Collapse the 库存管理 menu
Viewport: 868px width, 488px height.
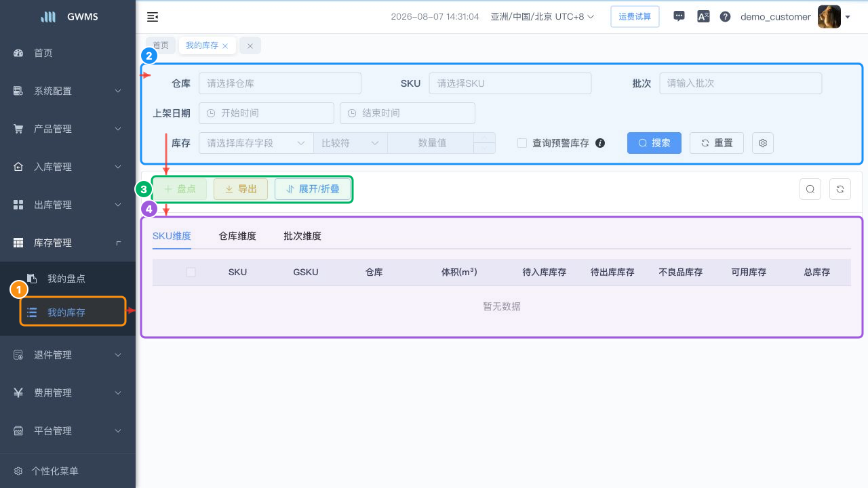tap(68, 243)
